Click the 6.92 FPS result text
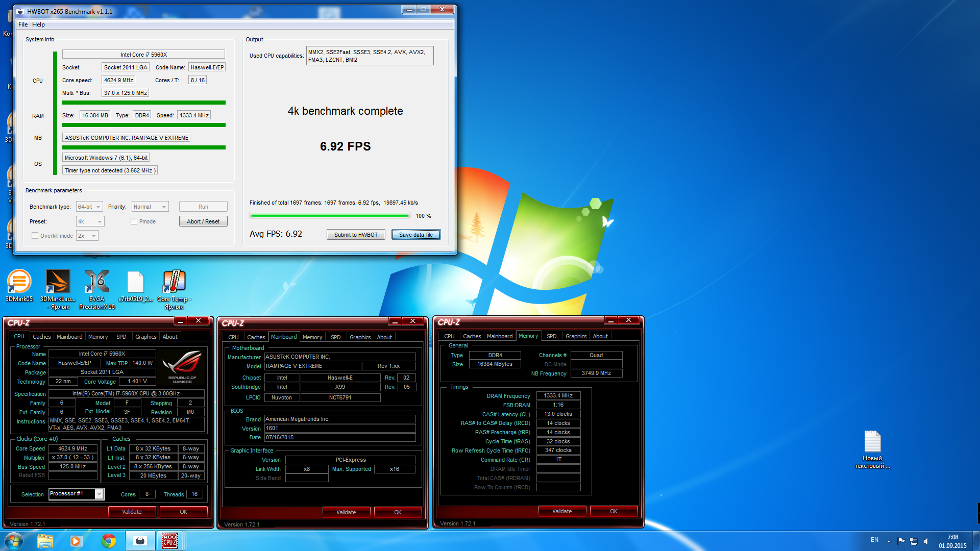Screen dimensions: 980x551 346,146
